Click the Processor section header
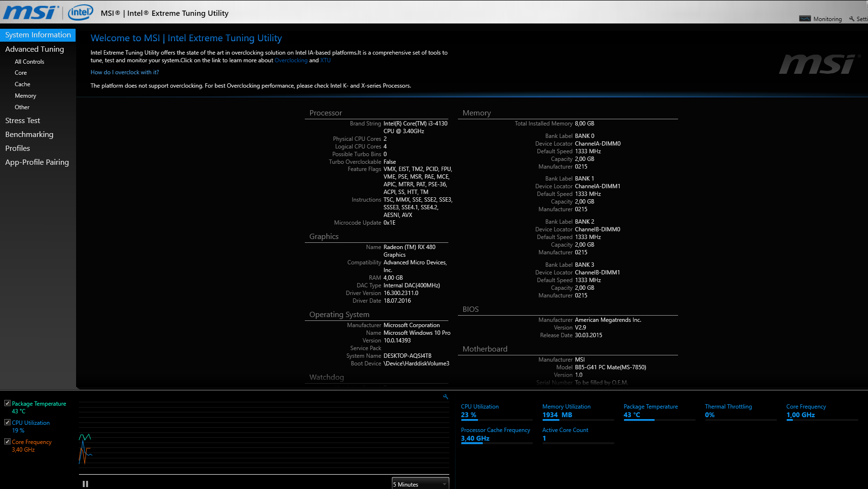 (x=326, y=113)
